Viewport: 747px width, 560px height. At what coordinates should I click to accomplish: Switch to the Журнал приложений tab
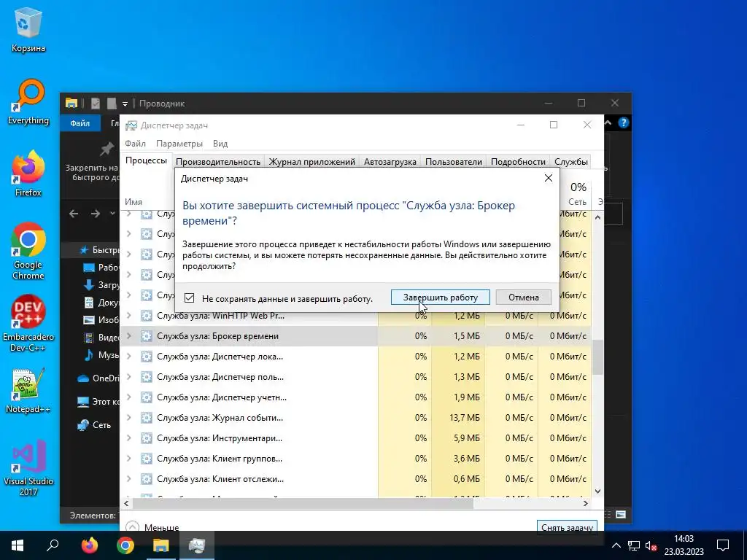[312, 161]
